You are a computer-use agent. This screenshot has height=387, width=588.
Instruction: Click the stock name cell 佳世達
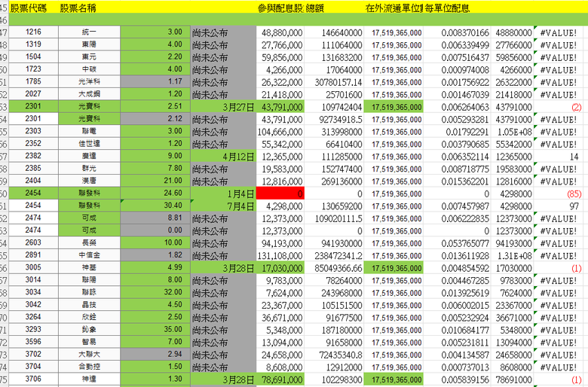pyautogui.click(x=89, y=144)
